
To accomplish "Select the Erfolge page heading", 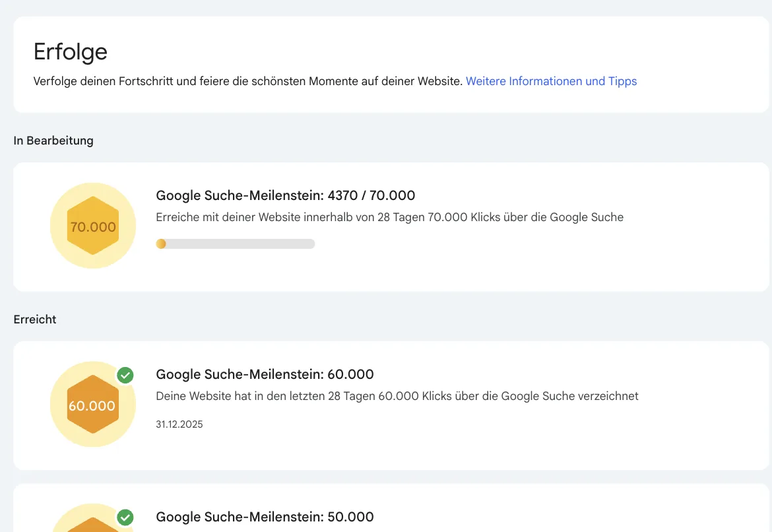I will [x=71, y=51].
